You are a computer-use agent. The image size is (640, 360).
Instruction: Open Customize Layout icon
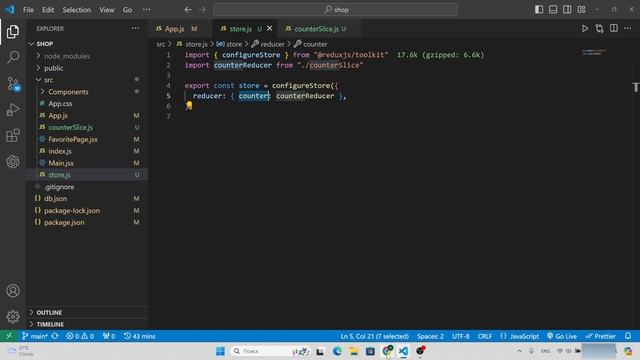582,9
